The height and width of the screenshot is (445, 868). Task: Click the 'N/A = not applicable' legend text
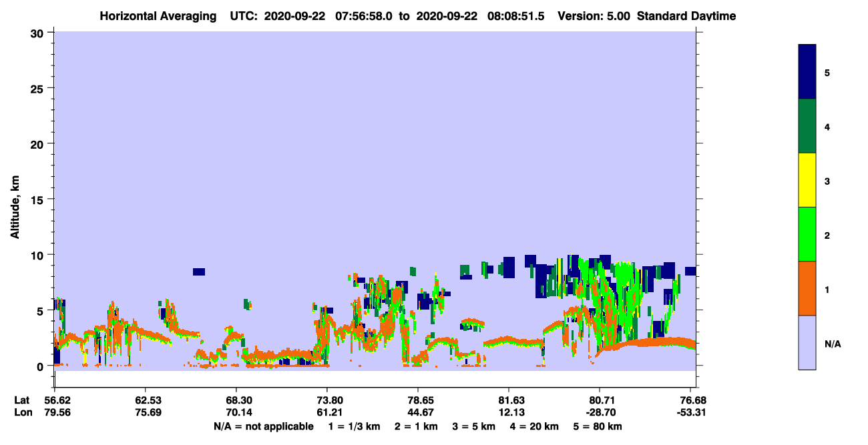pyautogui.click(x=263, y=426)
